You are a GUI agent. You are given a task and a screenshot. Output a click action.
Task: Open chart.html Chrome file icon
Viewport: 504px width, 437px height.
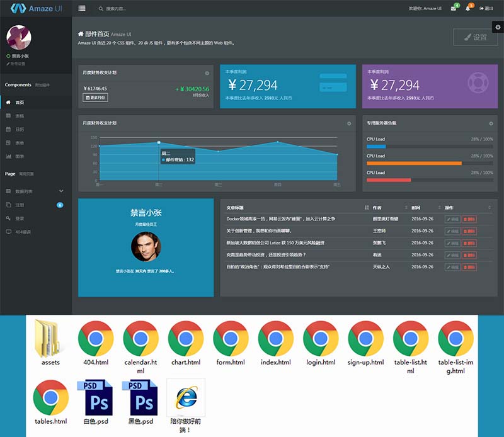(186, 339)
